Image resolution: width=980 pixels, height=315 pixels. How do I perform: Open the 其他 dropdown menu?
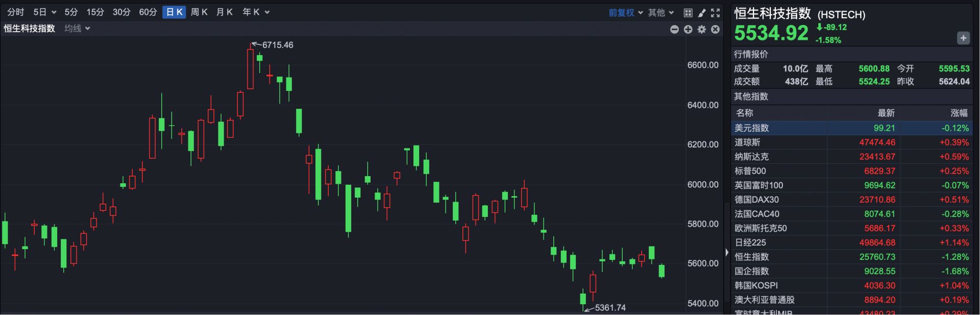[x=661, y=13]
